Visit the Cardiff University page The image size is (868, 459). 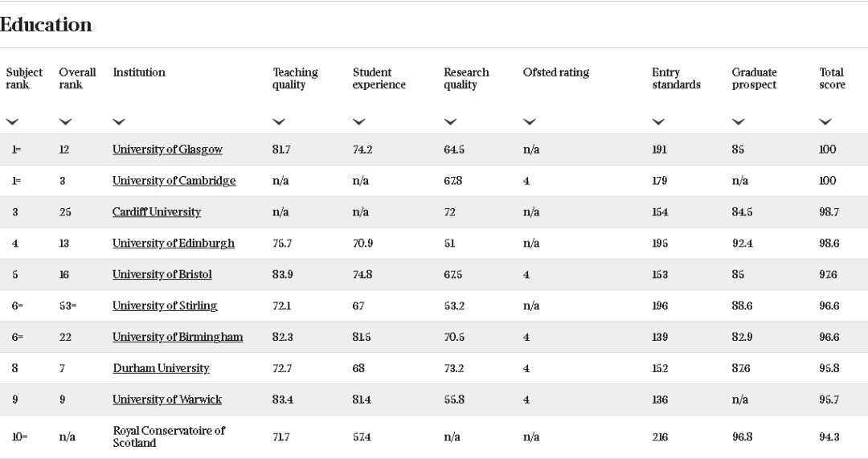pyautogui.click(x=157, y=212)
